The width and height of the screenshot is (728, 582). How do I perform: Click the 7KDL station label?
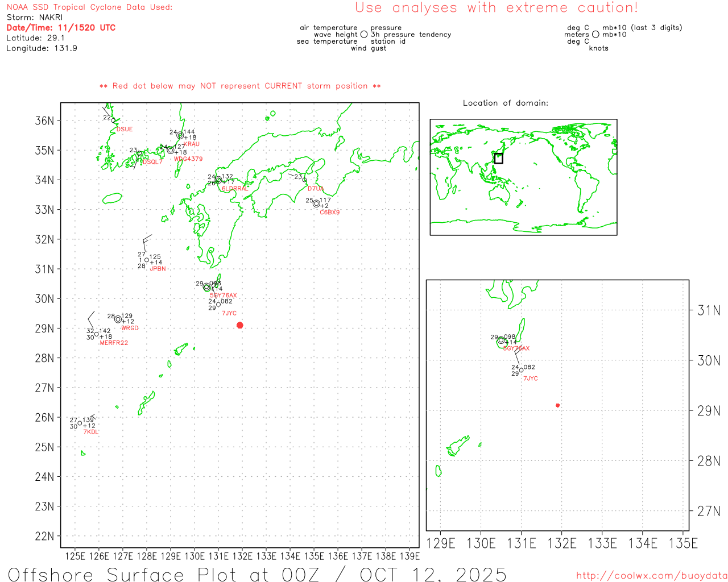tap(91, 432)
